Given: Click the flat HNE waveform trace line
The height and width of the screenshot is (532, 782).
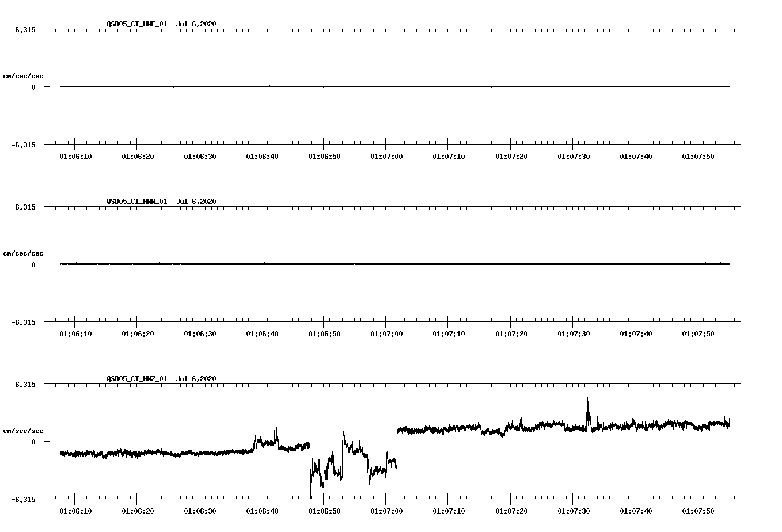Looking at the screenshot, I should click(395, 86).
